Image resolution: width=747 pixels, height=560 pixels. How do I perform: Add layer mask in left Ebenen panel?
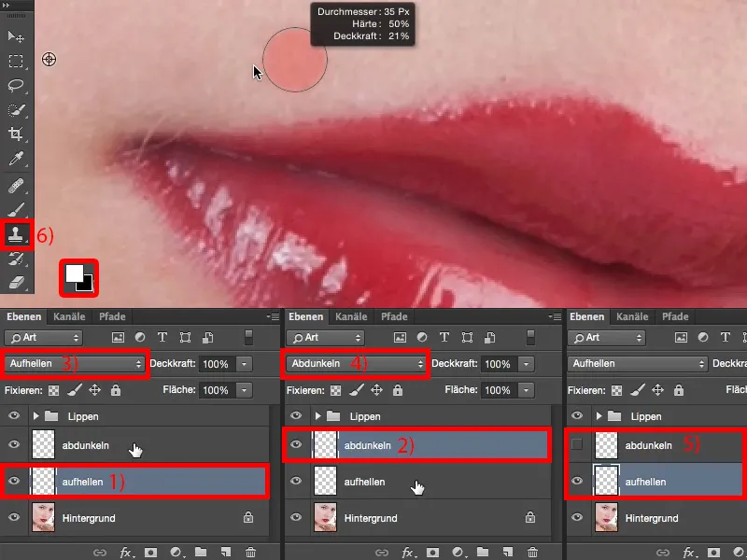click(x=151, y=553)
